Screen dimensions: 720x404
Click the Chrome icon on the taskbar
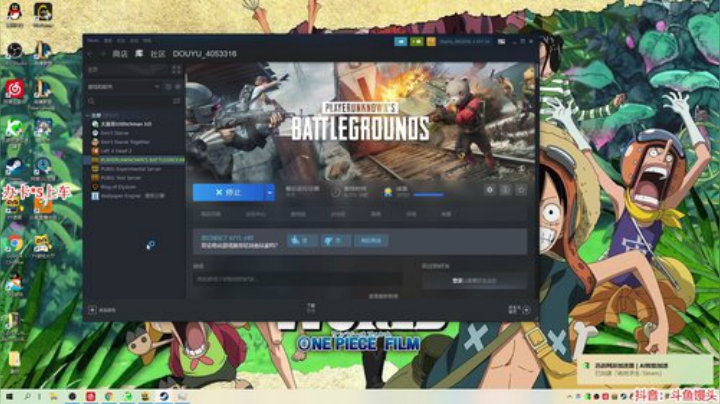coord(109,396)
